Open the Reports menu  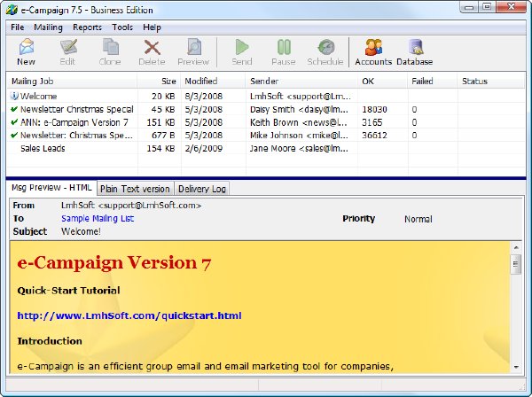click(x=87, y=27)
